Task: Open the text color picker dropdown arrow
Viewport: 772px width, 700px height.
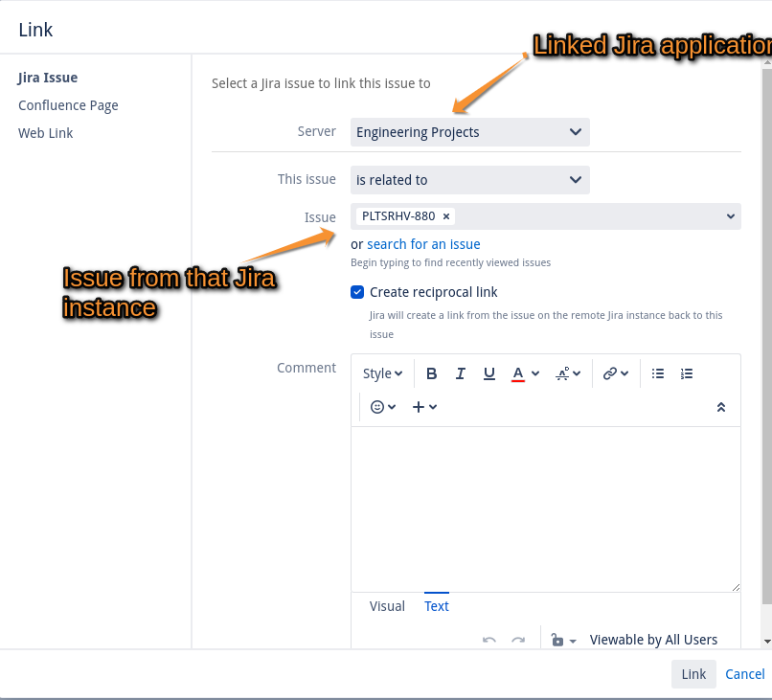Action: tap(535, 373)
